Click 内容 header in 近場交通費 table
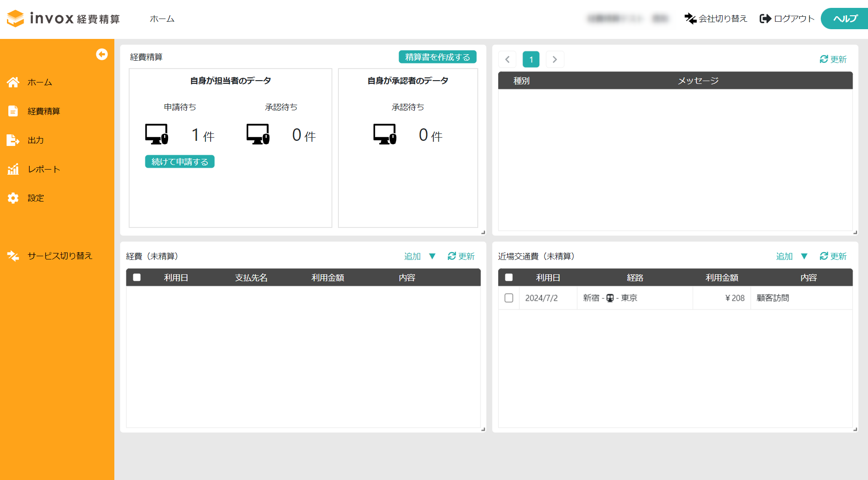 point(809,278)
